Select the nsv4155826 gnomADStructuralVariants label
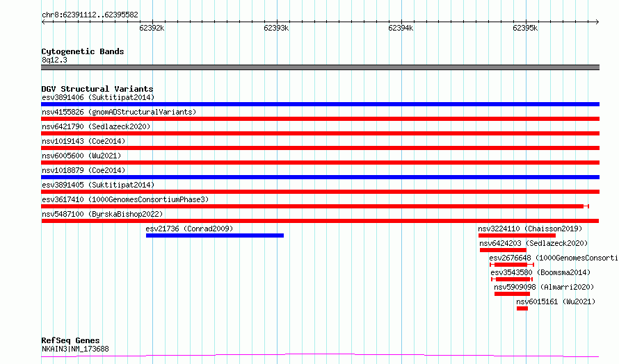Screen dimensions: 619x364 (x=119, y=112)
